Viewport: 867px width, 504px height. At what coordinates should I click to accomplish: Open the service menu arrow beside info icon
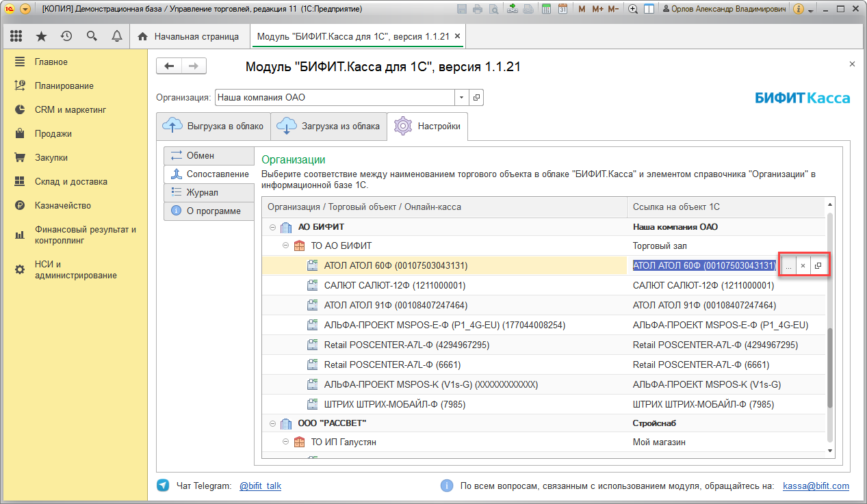[810, 10]
